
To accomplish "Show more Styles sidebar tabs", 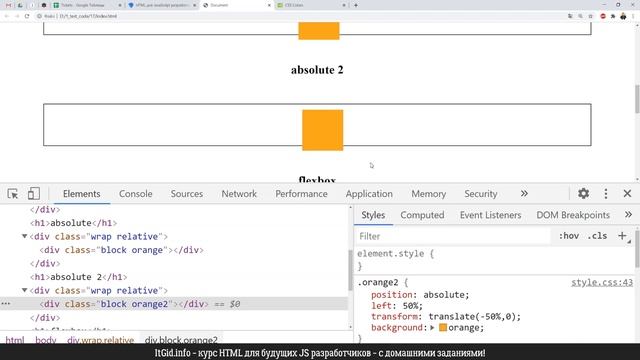I will pyautogui.click(x=628, y=215).
